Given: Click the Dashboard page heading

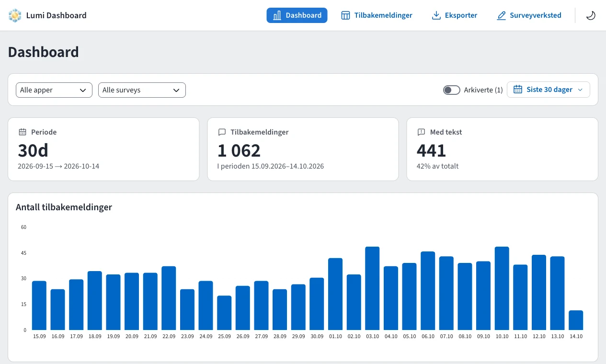Looking at the screenshot, I should coord(44,52).
